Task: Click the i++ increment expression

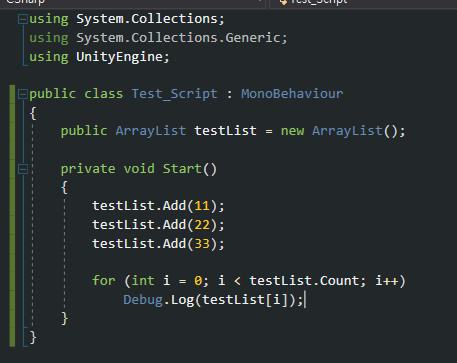Action: click(387, 281)
